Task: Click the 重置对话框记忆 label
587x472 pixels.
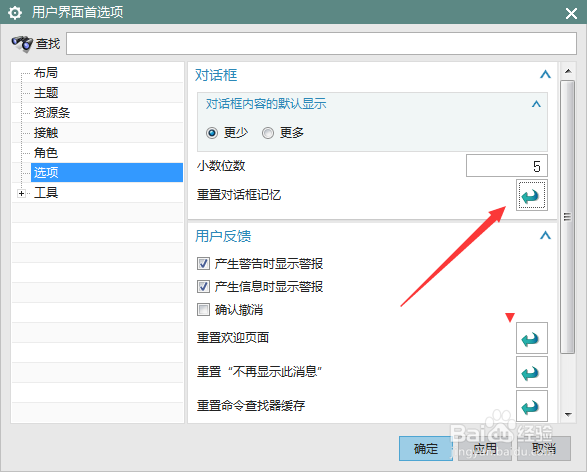Action: 239,195
